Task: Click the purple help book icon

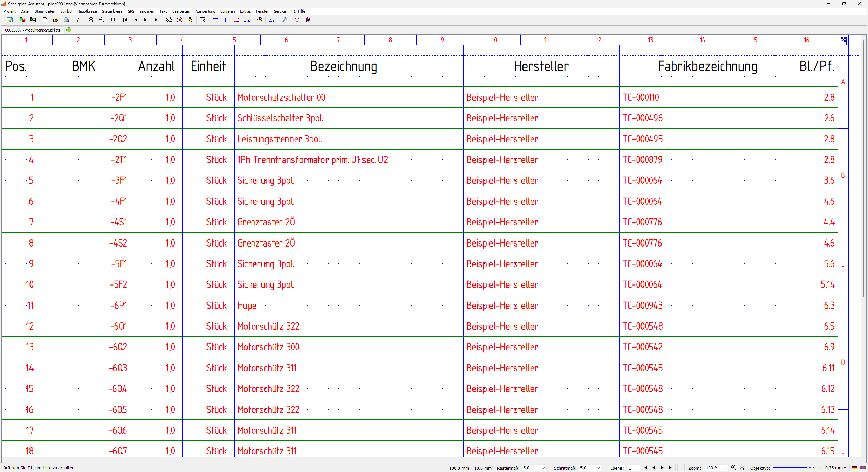Action: coord(308,20)
